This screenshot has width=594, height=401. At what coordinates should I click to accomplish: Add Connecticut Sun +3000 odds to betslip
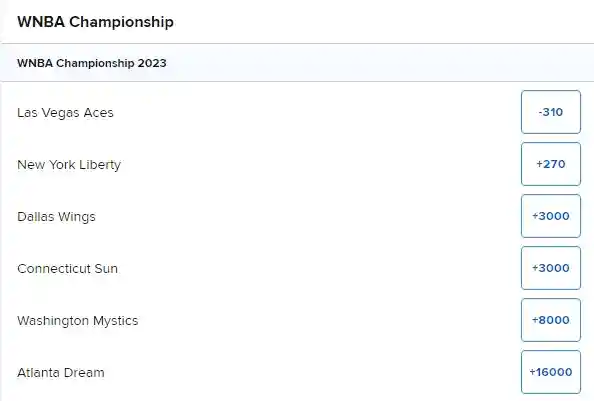[x=551, y=268]
